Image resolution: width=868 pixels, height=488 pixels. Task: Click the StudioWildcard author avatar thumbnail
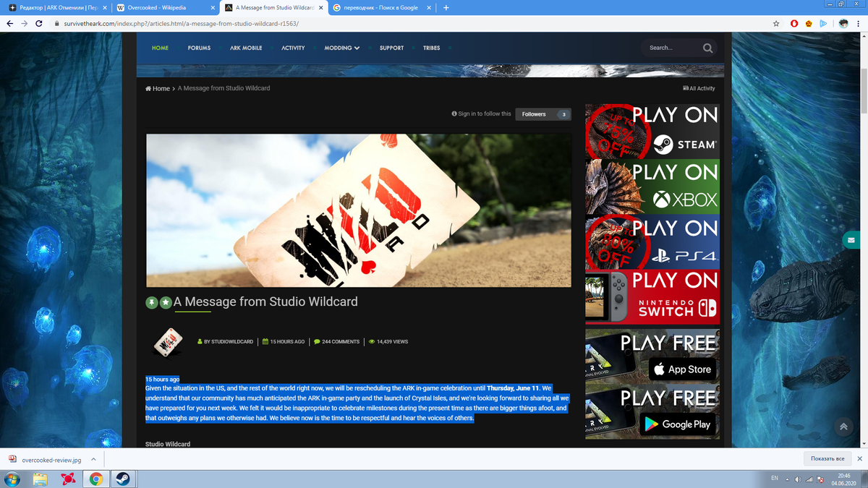coord(167,341)
